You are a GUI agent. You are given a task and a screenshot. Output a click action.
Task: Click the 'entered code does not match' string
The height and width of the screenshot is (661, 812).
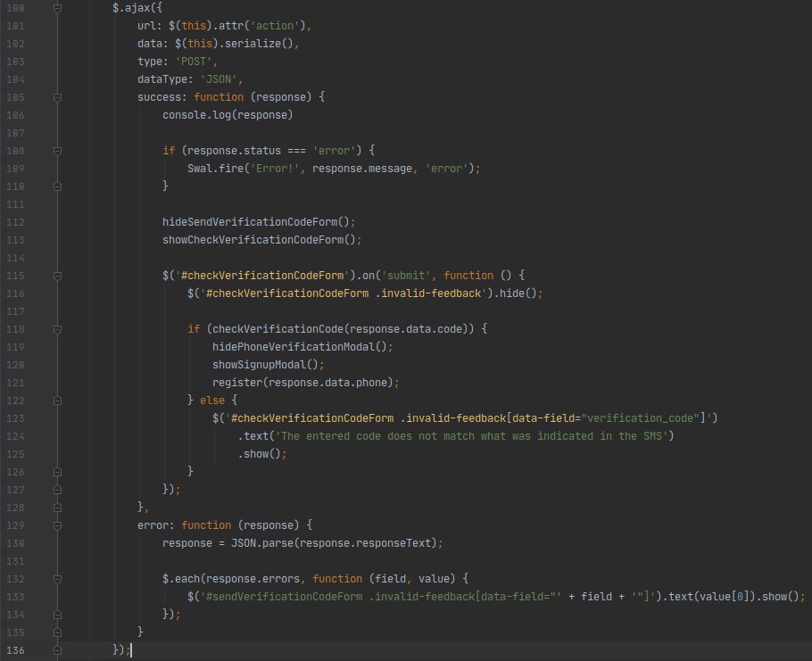tap(471, 436)
